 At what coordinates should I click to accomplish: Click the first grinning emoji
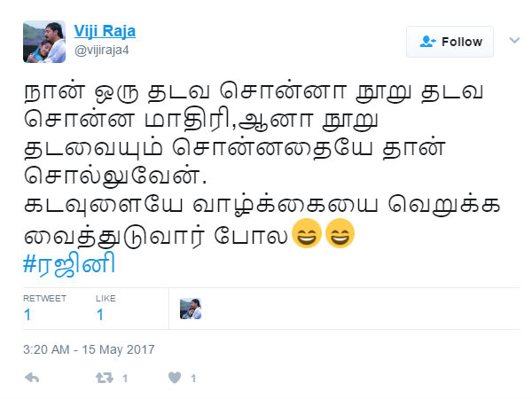[307, 233]
